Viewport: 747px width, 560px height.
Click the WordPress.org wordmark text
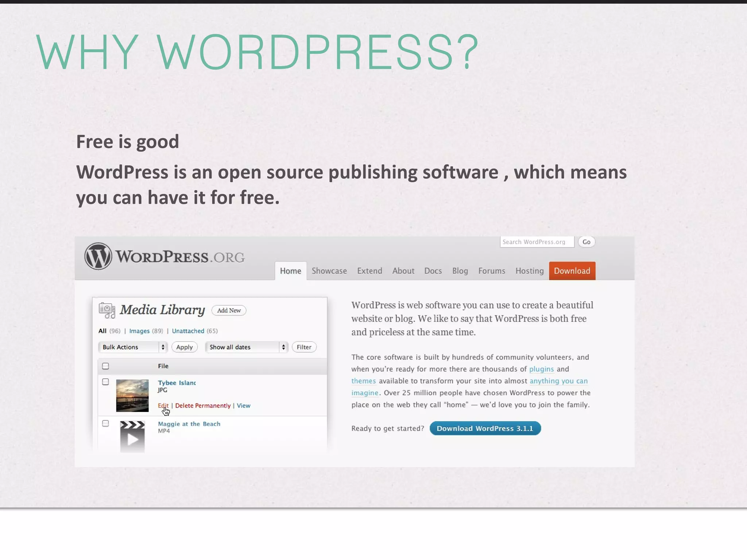pyautogui.click(x=180, y=257)
